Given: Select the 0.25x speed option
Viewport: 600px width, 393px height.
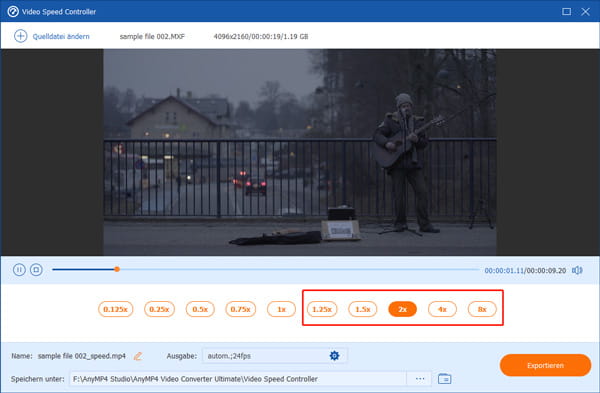Looking at the screenshot, I should click(159, 309).
